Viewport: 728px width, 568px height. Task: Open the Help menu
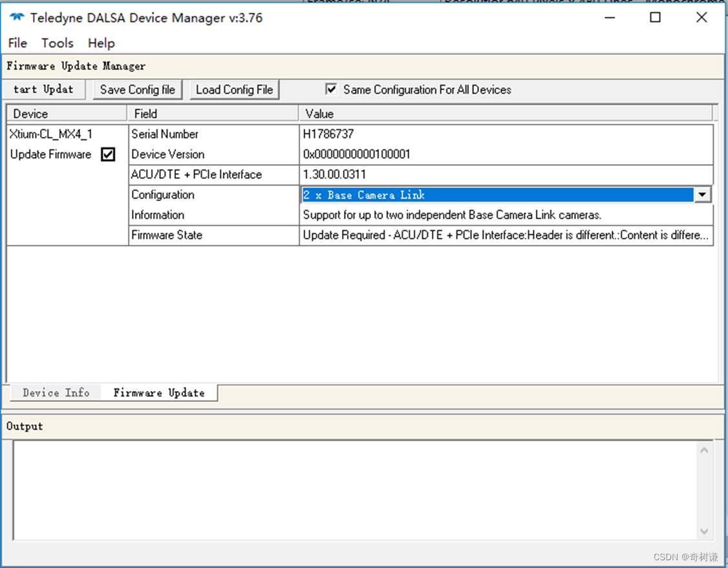click(x=102, y=43)
